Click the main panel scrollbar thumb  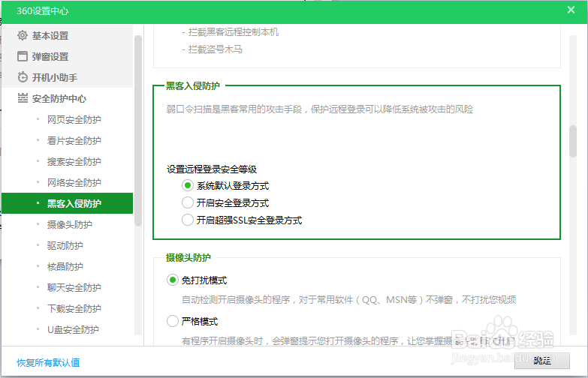pyautogui.click(x=573, y=141)
